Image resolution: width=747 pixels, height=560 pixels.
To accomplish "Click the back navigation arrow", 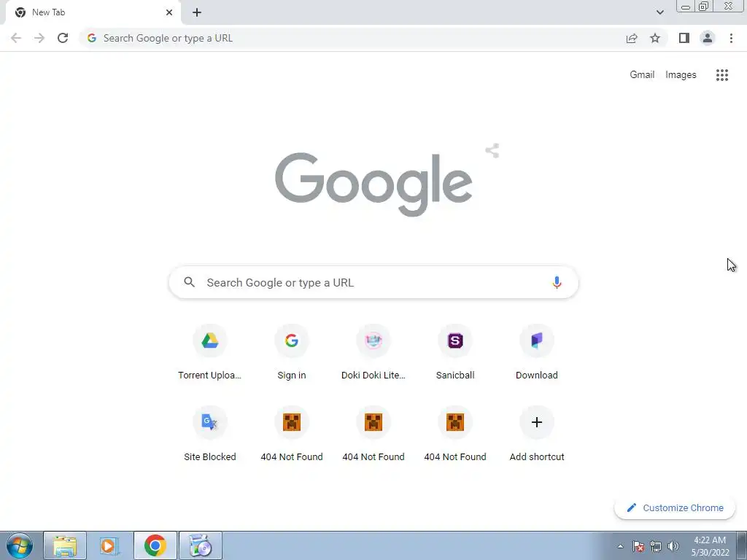I will point(16,38).
